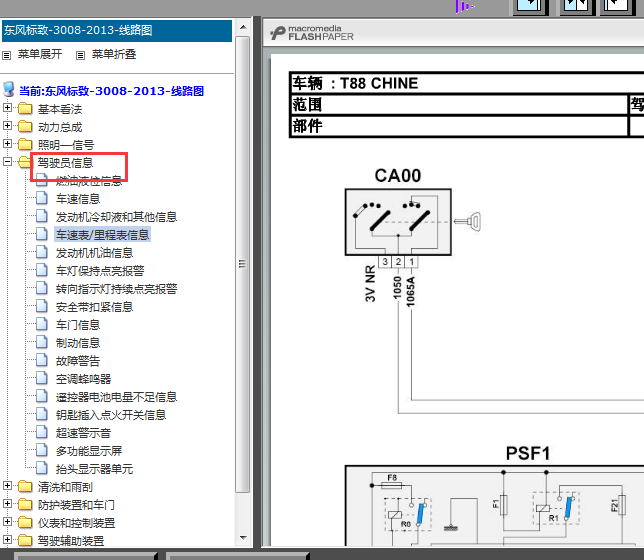Click the 车辆 : T88 CHINE header cell

coord(467,83)
